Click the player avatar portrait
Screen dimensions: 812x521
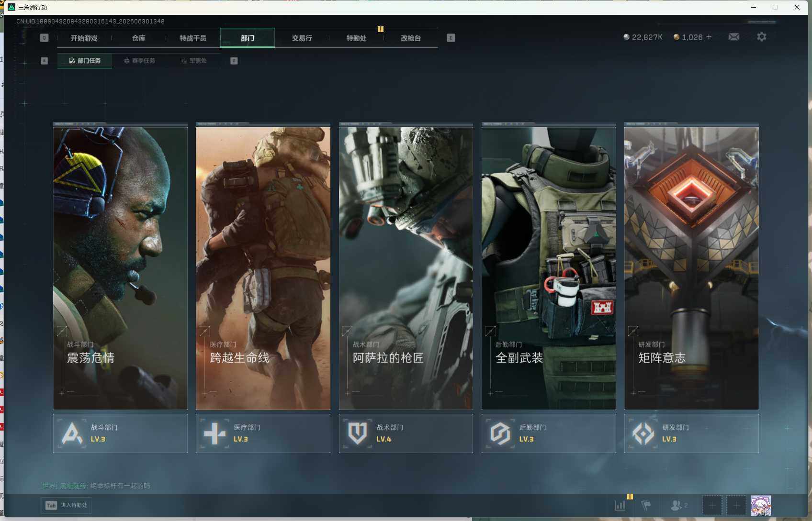tap(761, 505)
